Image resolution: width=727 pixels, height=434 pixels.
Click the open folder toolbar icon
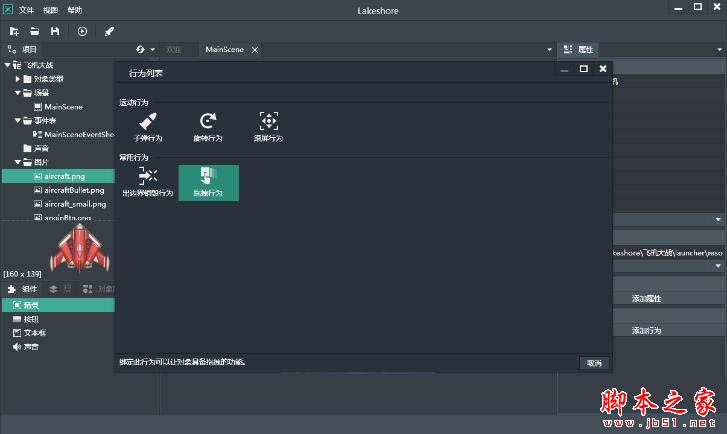tap(34, 31)
